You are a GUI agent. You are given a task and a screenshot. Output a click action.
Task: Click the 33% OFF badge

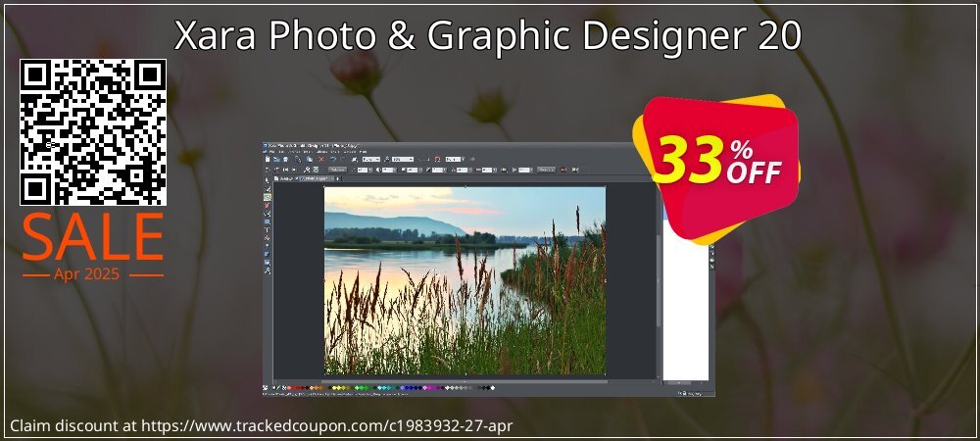[x=716, y=169]
